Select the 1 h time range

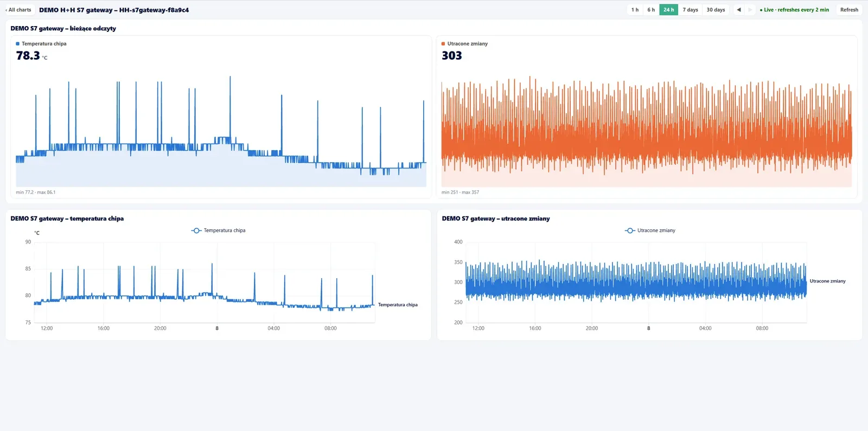[635, 10]
